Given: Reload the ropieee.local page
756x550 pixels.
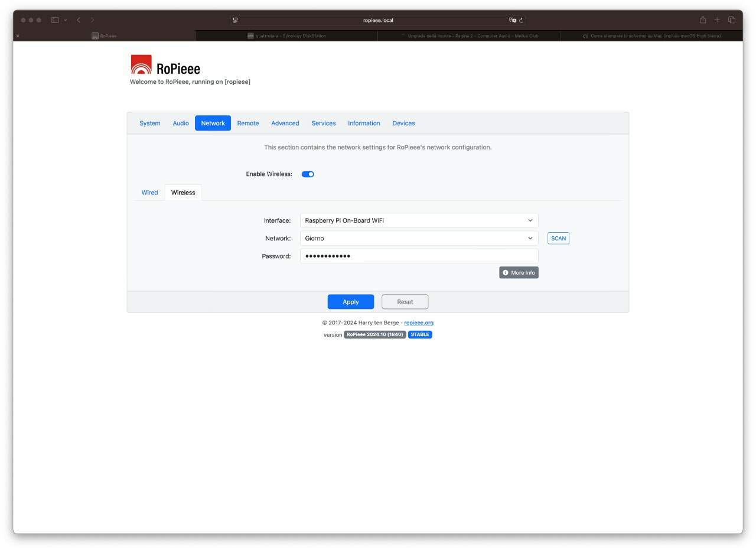Looking at the screenshot, I should (x=521, y=20).
